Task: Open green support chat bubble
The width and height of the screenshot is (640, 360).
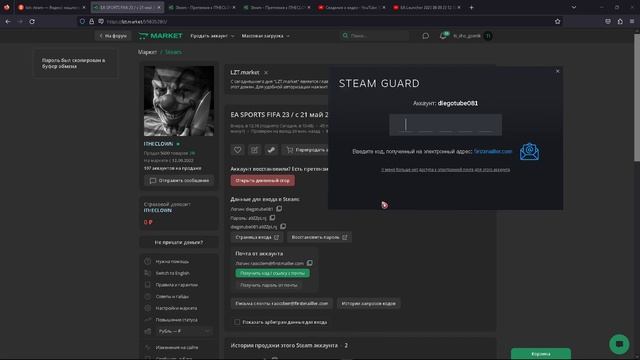Action: (619, 344)
